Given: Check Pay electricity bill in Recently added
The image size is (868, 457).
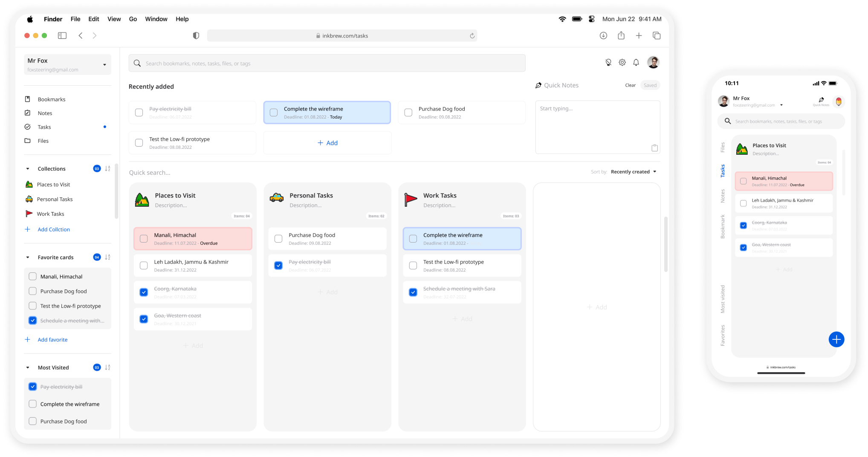Looking at the screenshot, I should [x=139, y=113].
